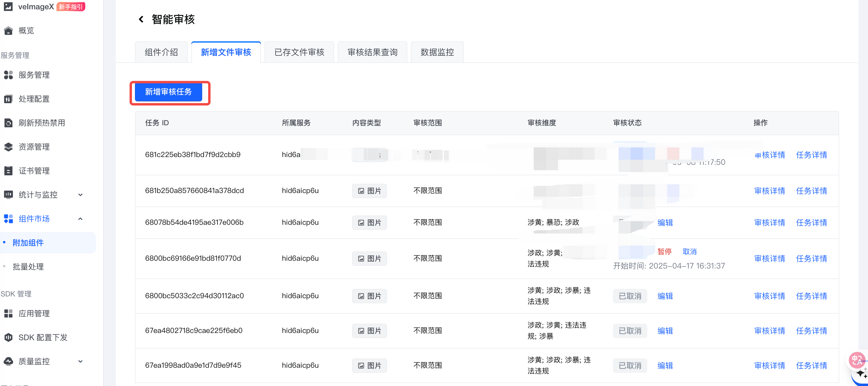This screenshot has height=386, width=868.
Task: Open 处理配置 sidebar icon
Action: 8,99
